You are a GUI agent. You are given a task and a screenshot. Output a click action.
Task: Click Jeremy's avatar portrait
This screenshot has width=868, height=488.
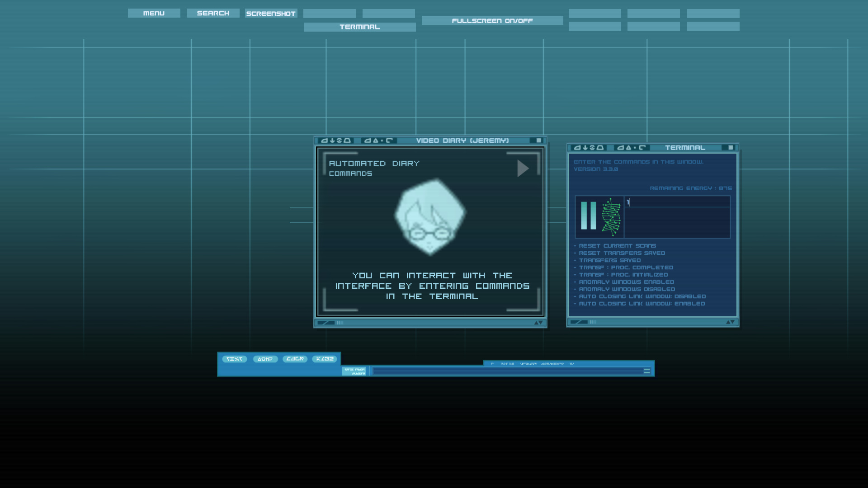click(429, 217)
